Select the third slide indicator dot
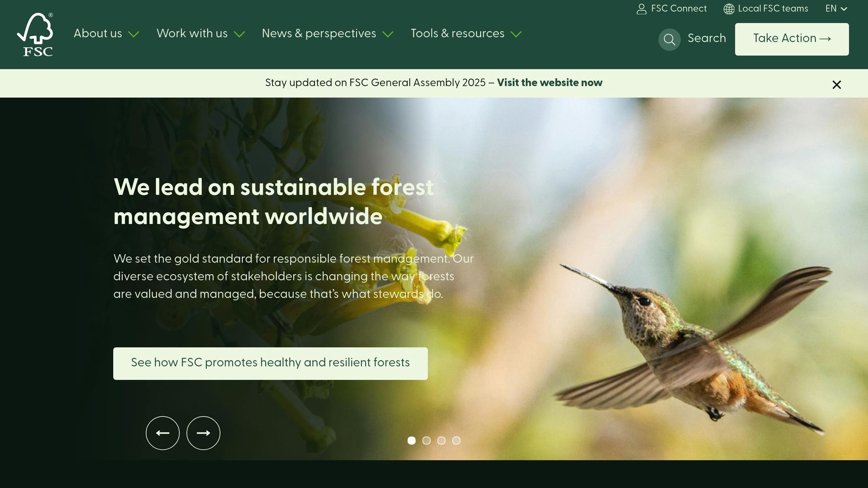 point(442,441)
